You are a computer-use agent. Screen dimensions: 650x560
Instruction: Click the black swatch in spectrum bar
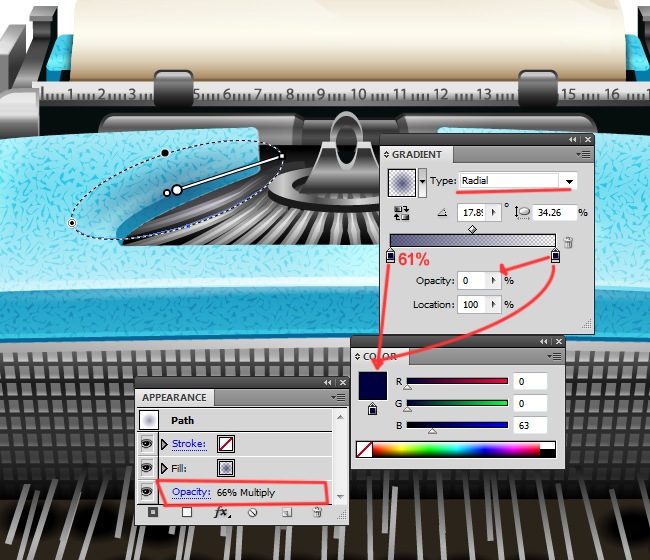548,453
